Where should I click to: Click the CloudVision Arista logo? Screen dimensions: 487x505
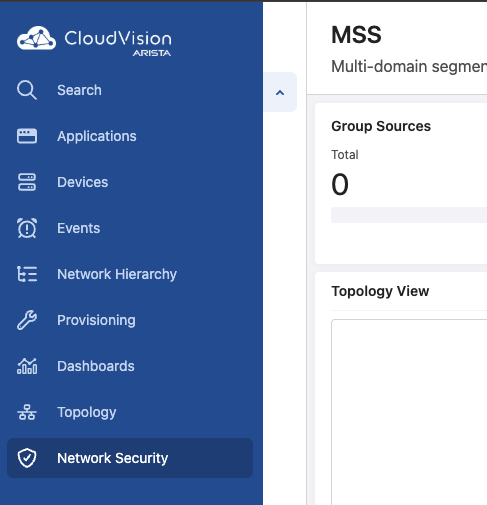94,41
